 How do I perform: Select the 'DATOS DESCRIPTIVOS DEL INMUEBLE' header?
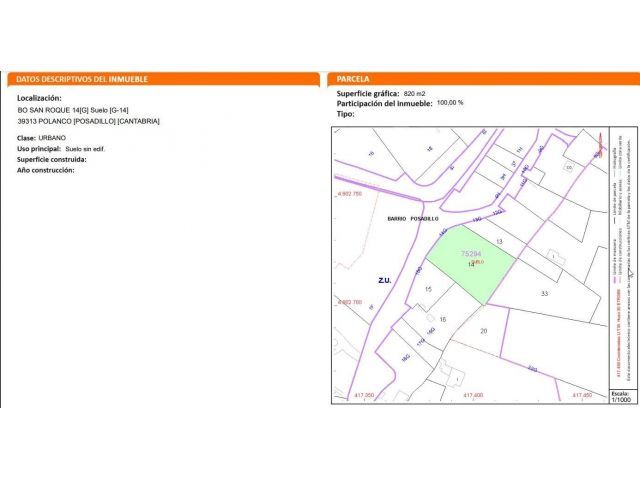click(x=163, y=79)
